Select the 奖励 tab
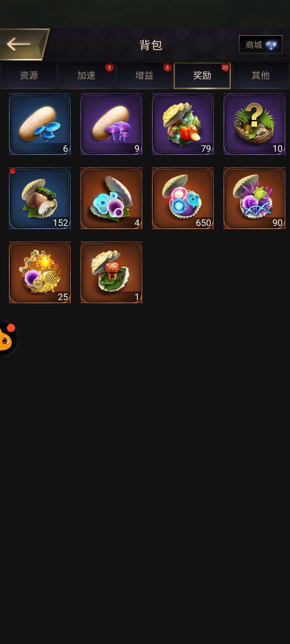The width and height of the screenshot is (290, 644). 202,76
